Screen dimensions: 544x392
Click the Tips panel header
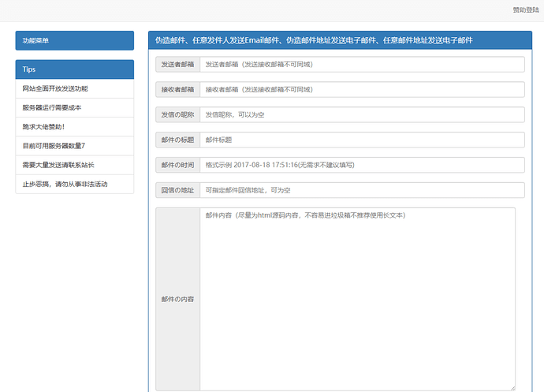tap(75, 69)
